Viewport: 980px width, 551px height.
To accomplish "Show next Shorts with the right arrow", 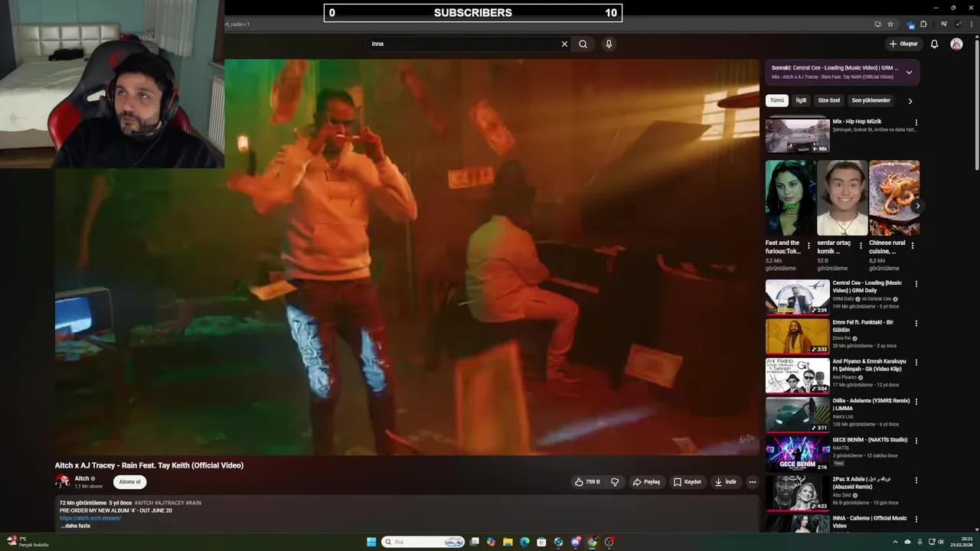I will pyautogui.click(x=917, y=206).
